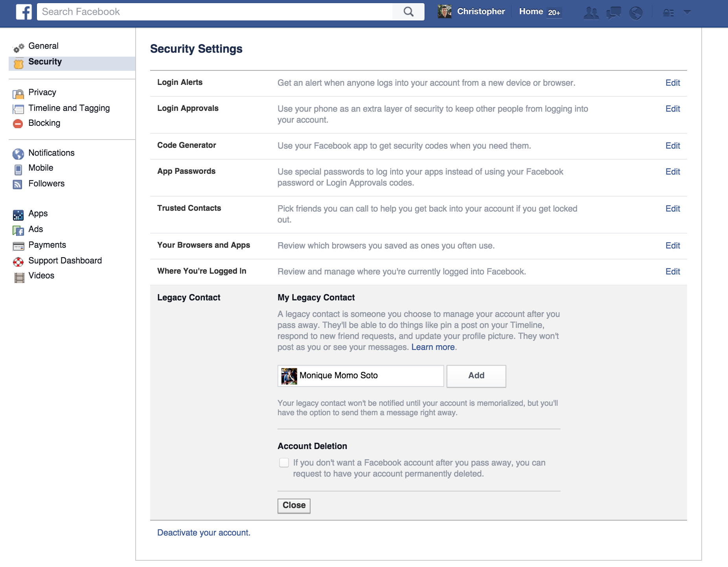Open the notifications globe icon
The image size is (728, 567).
636,13
